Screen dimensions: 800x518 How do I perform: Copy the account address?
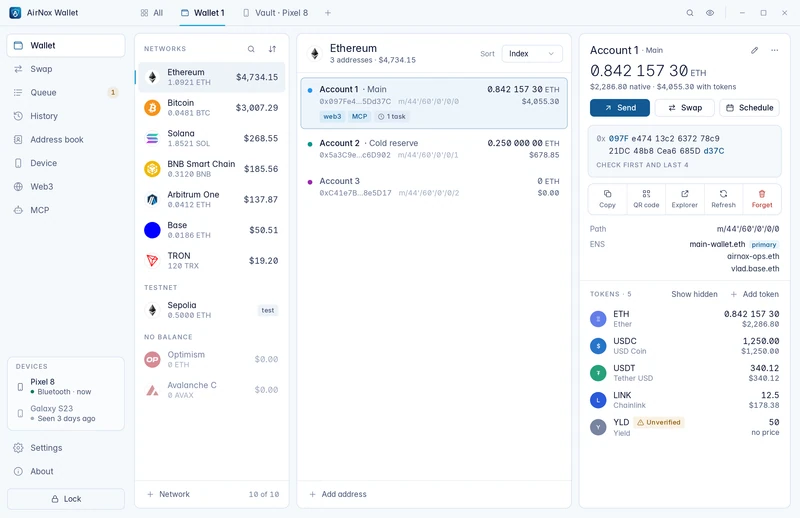click(x=607, y=199)
